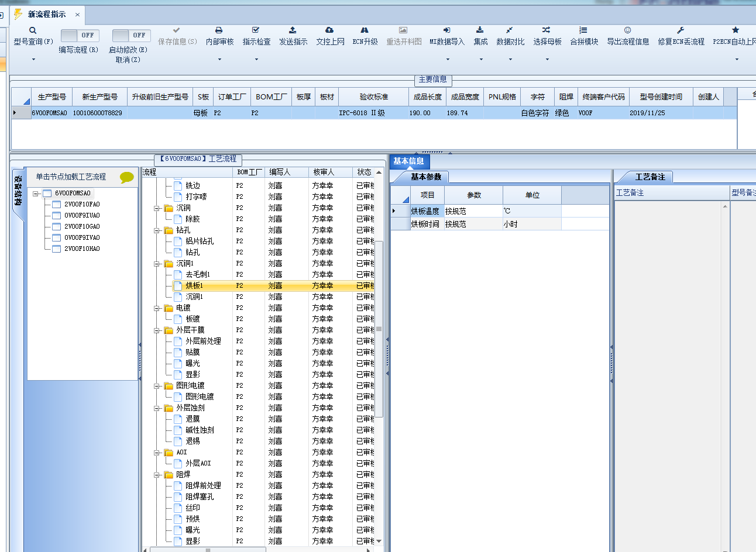Select the 基本参数 tab
Screen dimensions: 756x552
[426, 177]
